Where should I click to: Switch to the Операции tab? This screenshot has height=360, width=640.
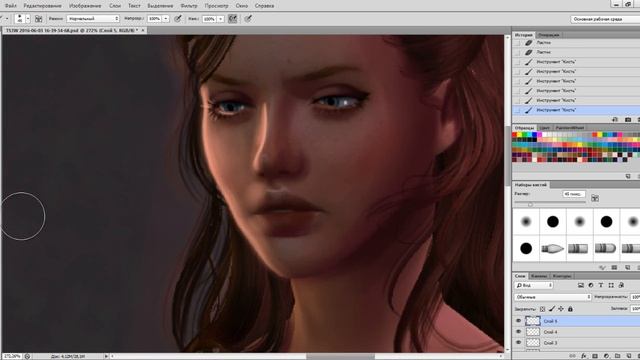pyautogui.click(x=549, y=35)
